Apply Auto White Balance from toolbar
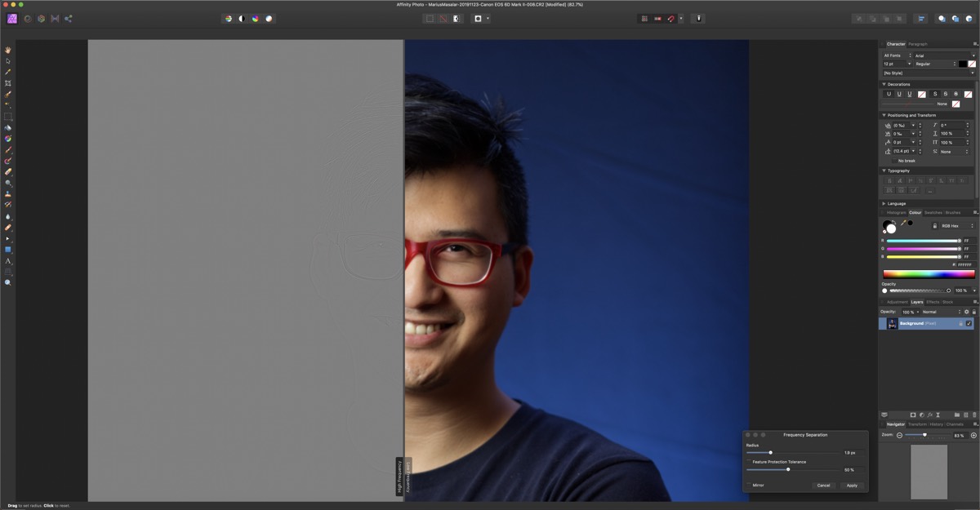The height and width of the screenshot is (510, 980). coord(269,18)
